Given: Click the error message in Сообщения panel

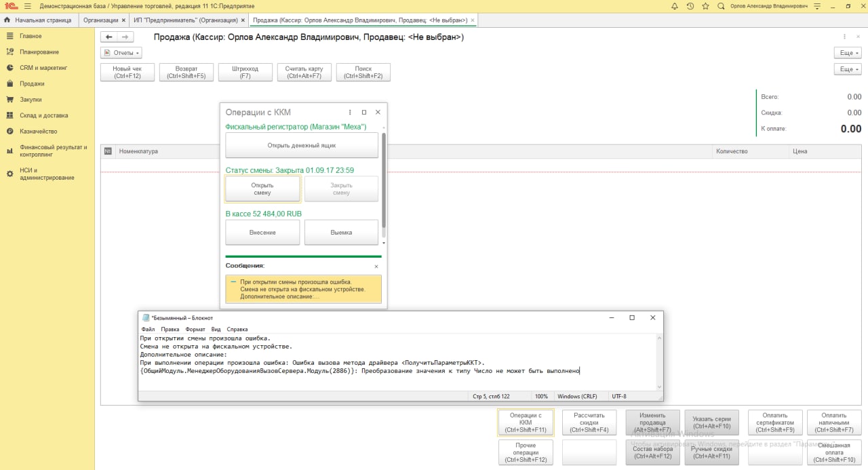Looking at the screenshot, I should pyautogui.click(x=303, y=289).
